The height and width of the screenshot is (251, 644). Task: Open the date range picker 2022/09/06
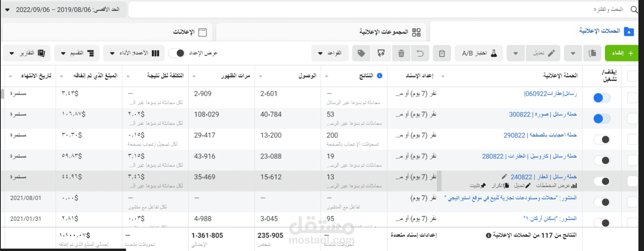click(64, 10)
